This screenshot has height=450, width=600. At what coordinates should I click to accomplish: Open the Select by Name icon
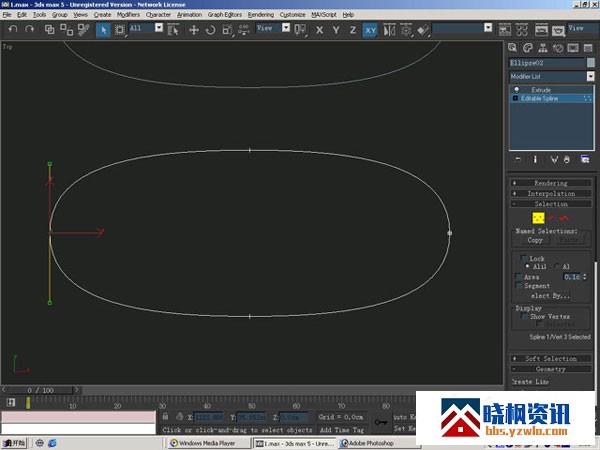tap(173, 29)
